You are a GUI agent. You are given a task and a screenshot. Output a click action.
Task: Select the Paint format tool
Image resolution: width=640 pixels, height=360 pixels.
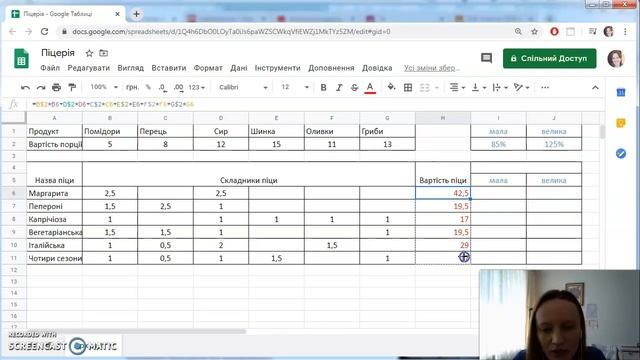pyautogui.click(x=72, y=87)
